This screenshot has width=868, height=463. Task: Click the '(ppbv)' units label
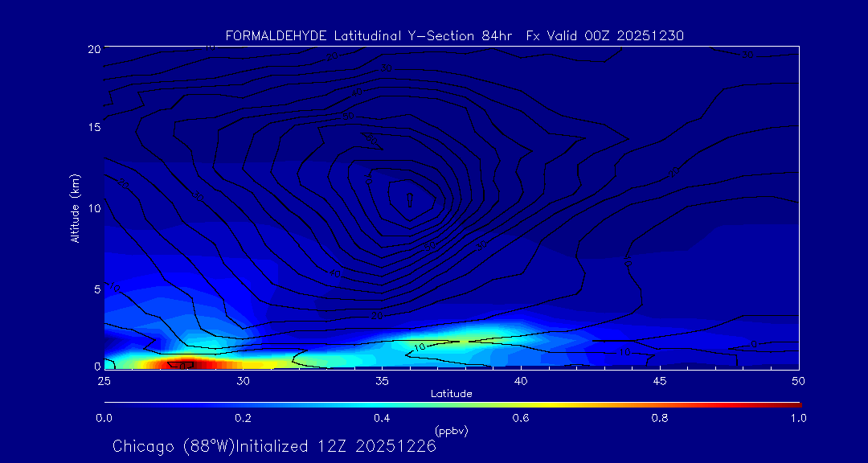point(451,430)
